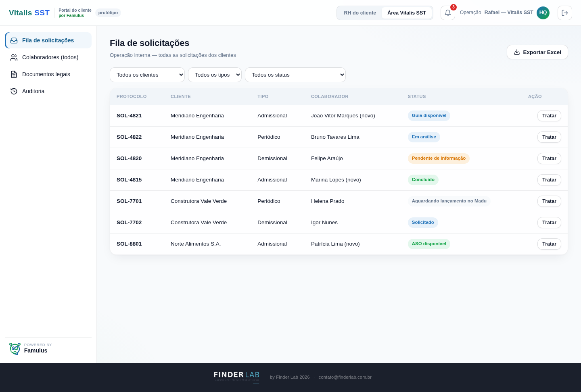Click the document icon for Documentos legais
The height and width of the screenshot is (392, 581).
(x=14, y=74)
